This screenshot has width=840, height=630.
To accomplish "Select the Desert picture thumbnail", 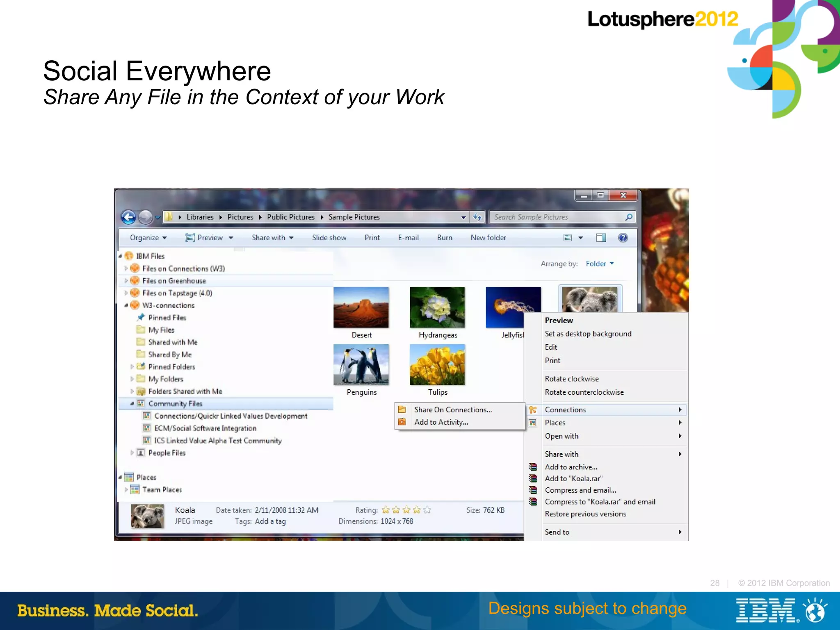I will coord(361,307).
